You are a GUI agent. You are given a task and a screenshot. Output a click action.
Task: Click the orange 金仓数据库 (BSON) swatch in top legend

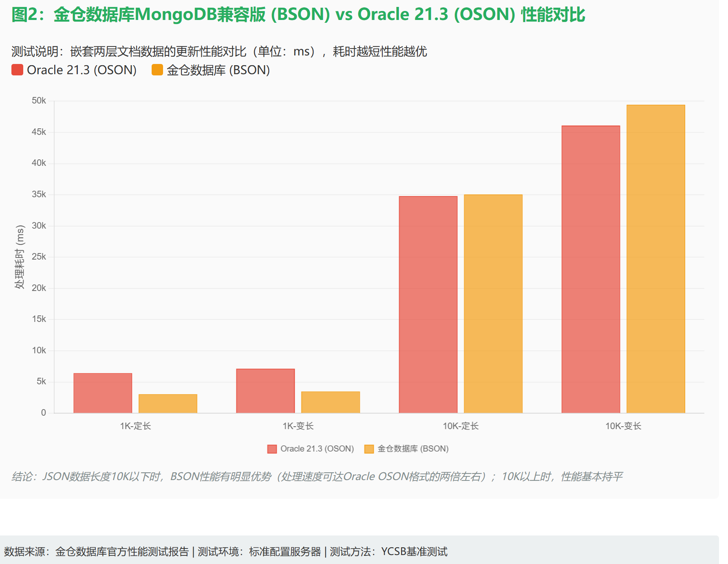click(157, 70)
